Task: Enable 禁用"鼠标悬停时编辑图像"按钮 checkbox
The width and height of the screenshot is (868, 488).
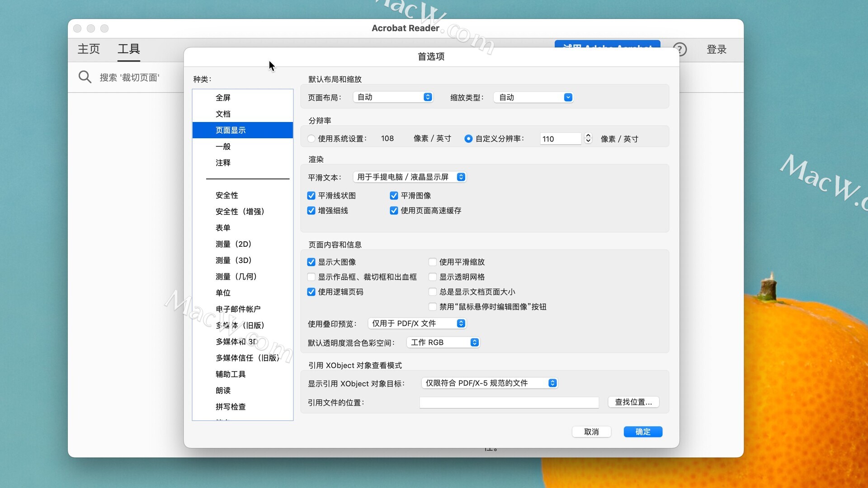Action: pyautogui.click(x=433, y=307)
